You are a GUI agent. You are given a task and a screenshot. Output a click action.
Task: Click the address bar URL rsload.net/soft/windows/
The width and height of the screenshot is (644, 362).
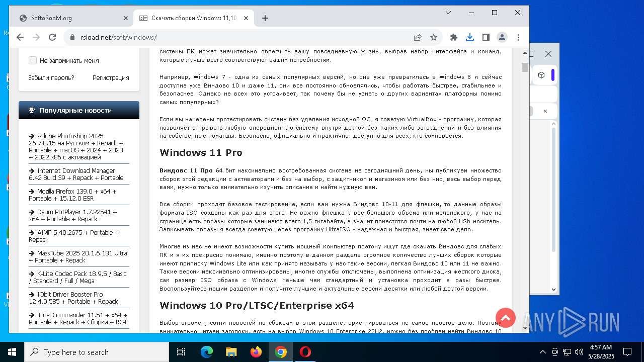pos(118,37)
